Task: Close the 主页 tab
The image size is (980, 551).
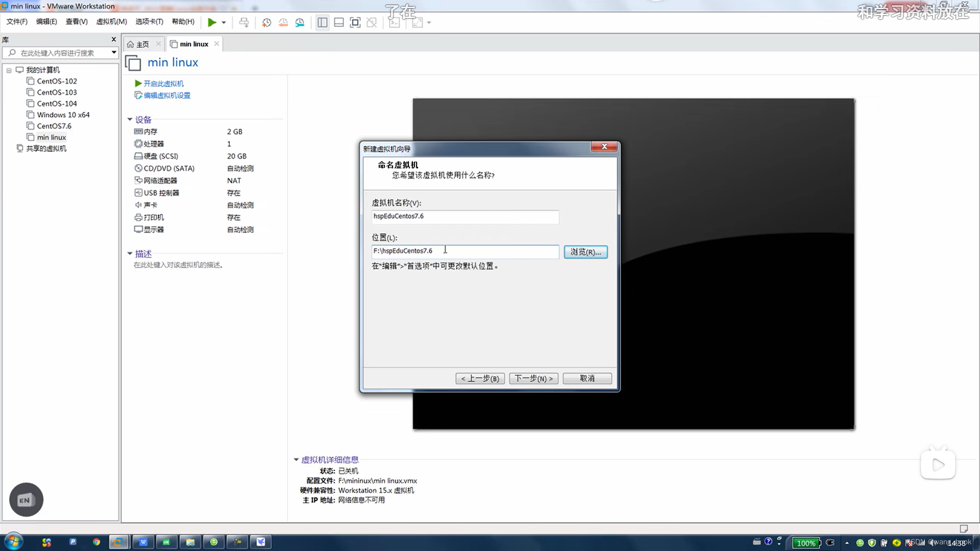Action: tap(158, 44)
